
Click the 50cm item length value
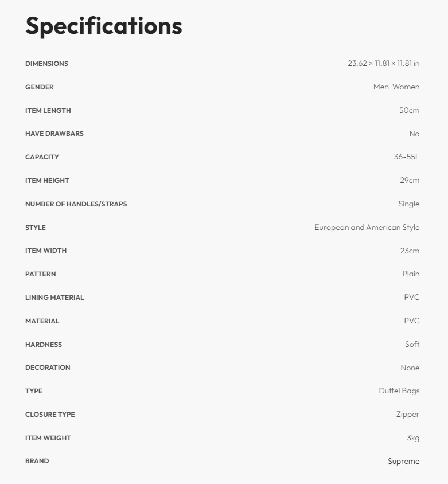tap(409, 111)
